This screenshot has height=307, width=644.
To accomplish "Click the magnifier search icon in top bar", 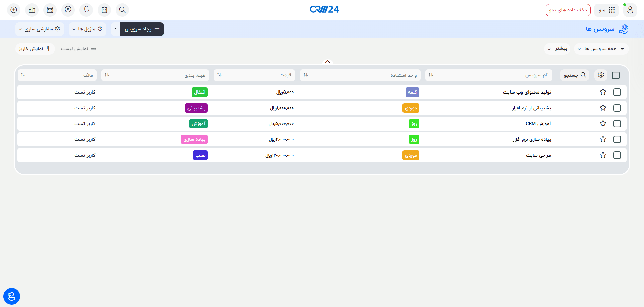I will click(x=122, y=10).
